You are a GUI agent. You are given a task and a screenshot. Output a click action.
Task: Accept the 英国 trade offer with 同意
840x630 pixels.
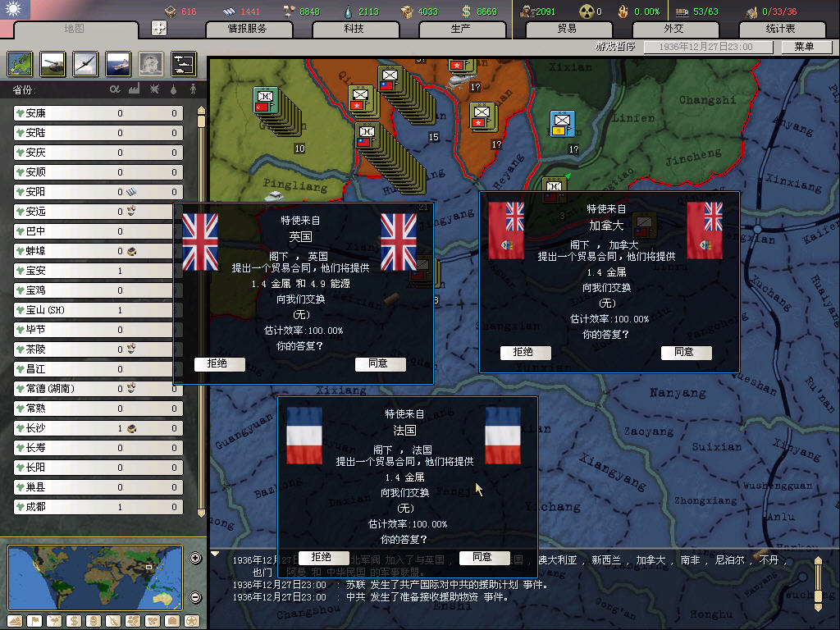point(381,363)
